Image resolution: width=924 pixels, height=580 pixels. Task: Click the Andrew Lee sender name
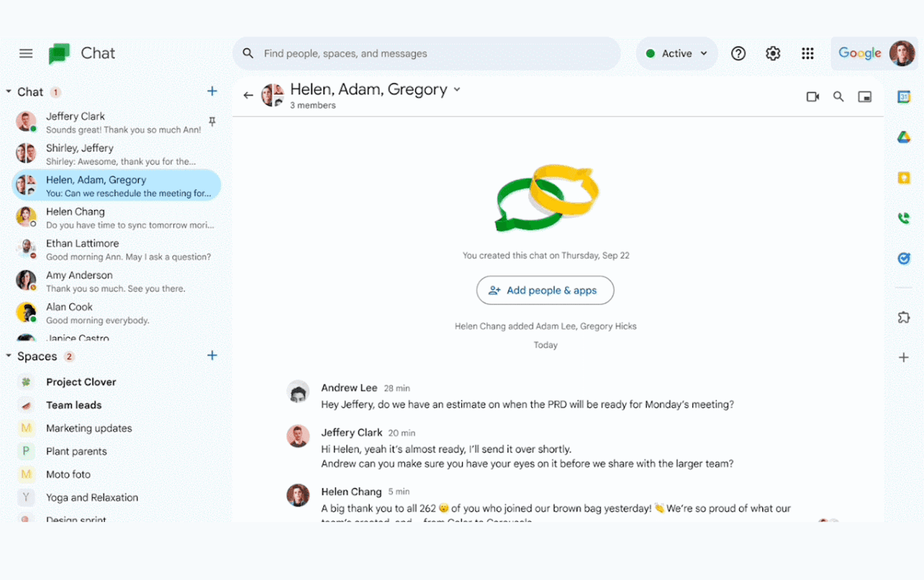pos(349,388)
